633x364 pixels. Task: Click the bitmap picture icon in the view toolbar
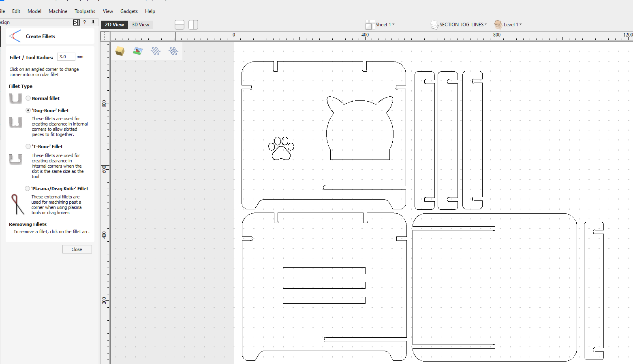(x=138, y=51)
